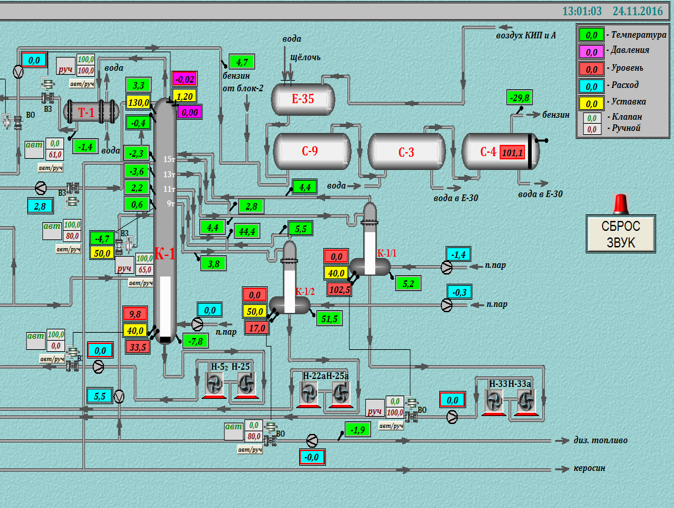Screen dimensions: 674x508
Task: Select the С-9 separator tank
Action: 312,151
